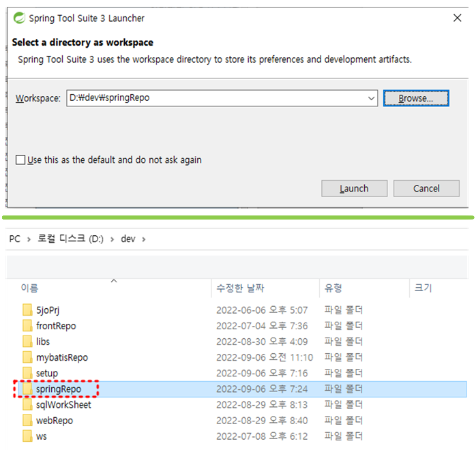This screenshot has width=476, height=450.
Task: Click 파일 폴더 type in springRepo row
Action: point(343,389)
